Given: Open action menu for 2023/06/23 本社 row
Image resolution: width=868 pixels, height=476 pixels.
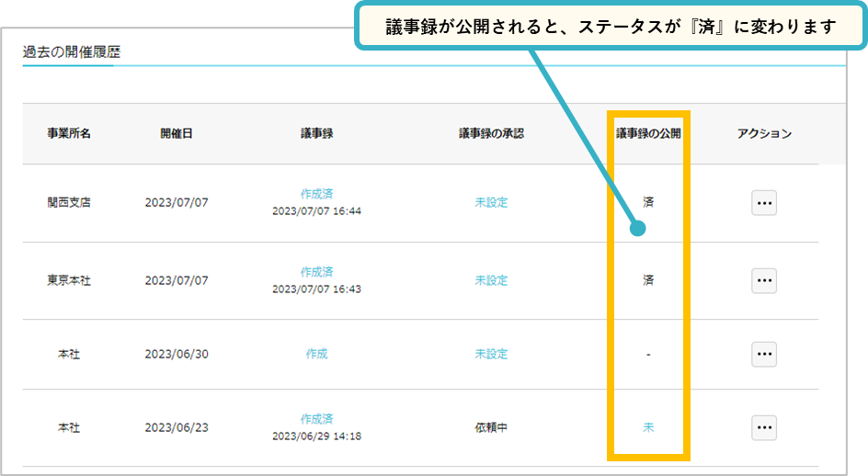Looking at the screenshot, I should pyautogui.click(x=764, y=428).
